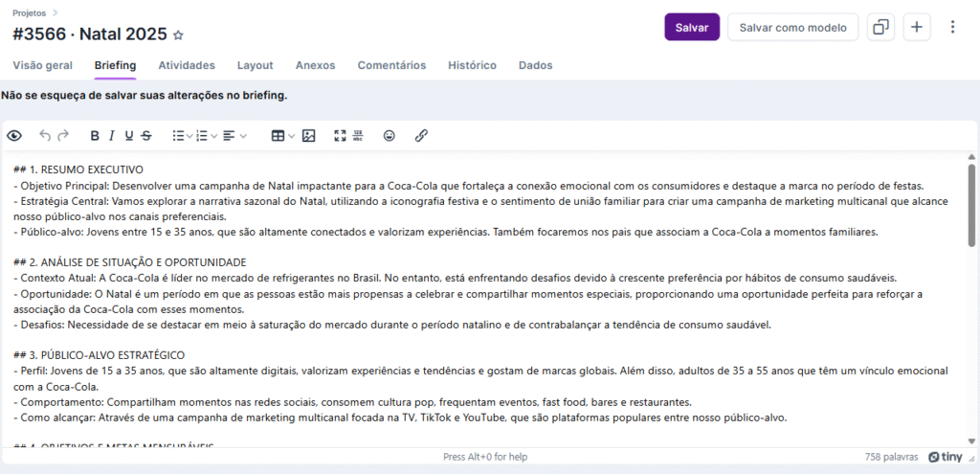Open bullet list style dropdown arrow
The width and height of the screenshot is (980, 474).
pyautogui.click(x=189, y=136)
